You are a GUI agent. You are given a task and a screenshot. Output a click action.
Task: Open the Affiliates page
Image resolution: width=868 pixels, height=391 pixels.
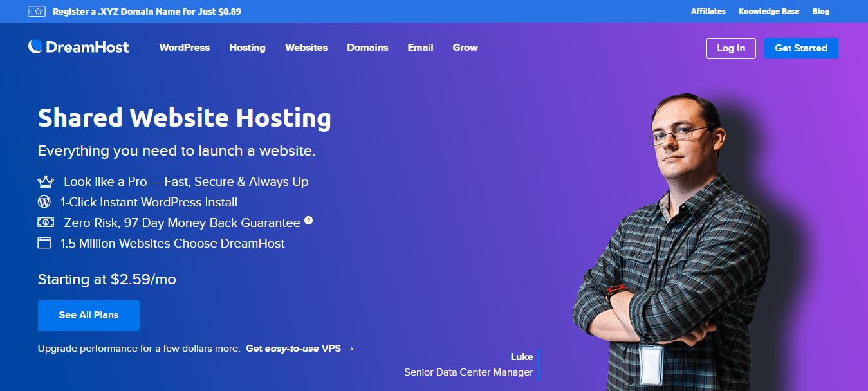pyautogui.click(x=708, y=11)
